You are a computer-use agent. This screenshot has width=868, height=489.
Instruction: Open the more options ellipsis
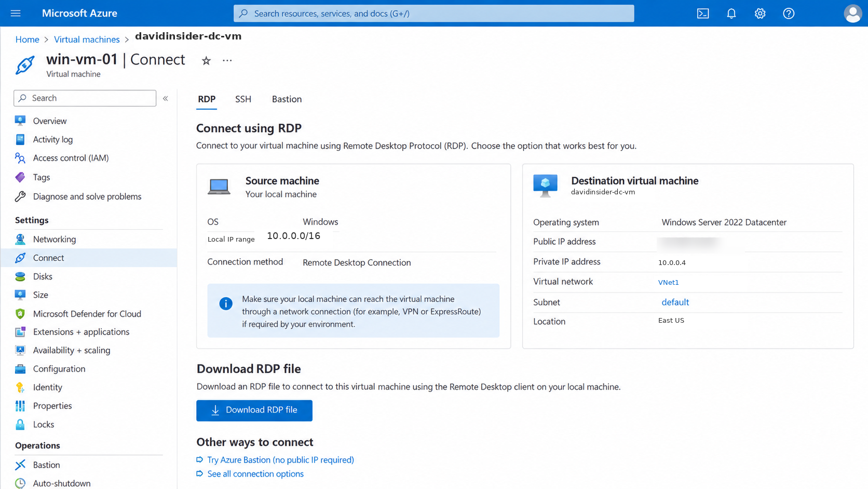click(227, 60)
